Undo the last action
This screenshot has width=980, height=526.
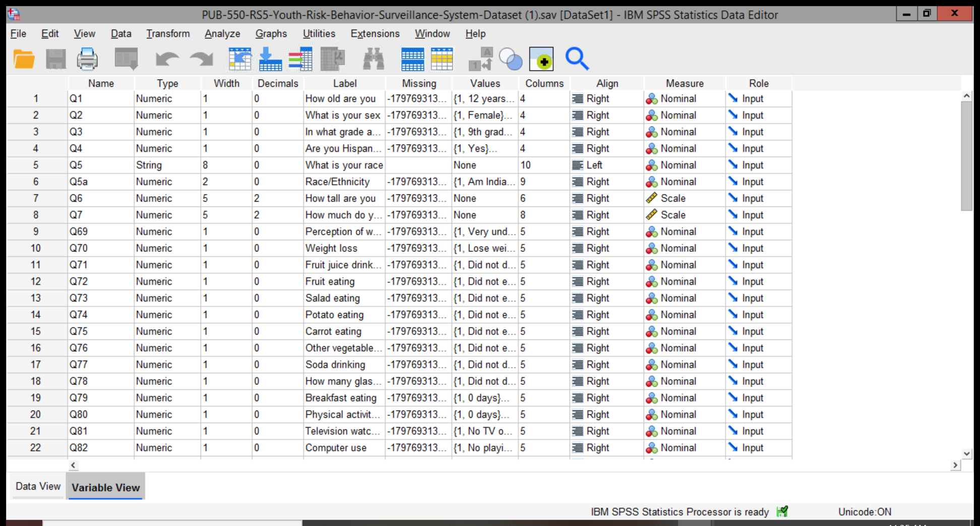coord(166,59)
